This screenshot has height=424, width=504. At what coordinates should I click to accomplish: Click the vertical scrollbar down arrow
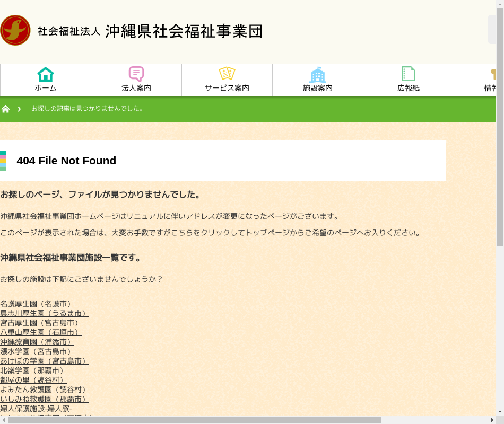pos(500,411)
